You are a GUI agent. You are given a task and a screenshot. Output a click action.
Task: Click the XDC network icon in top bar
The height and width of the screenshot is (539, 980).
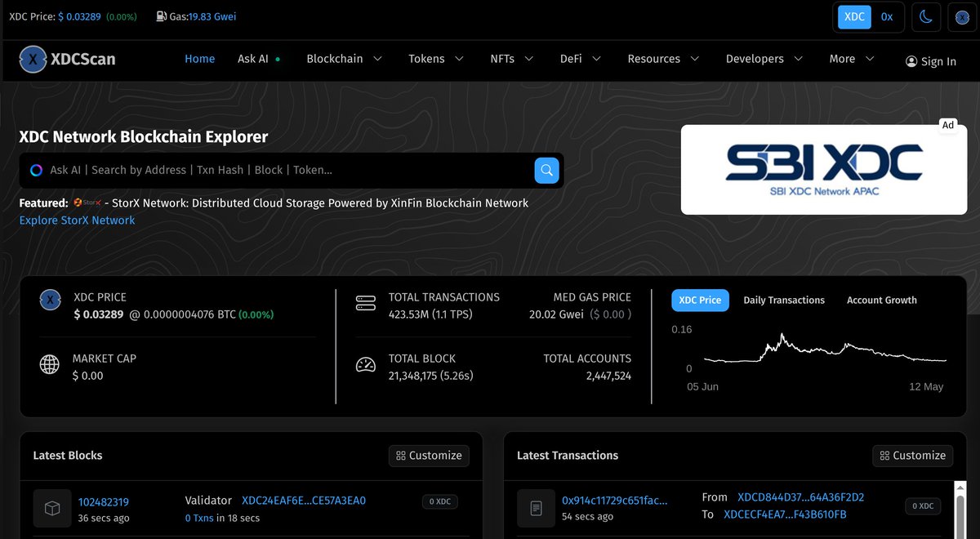[961, 17]
